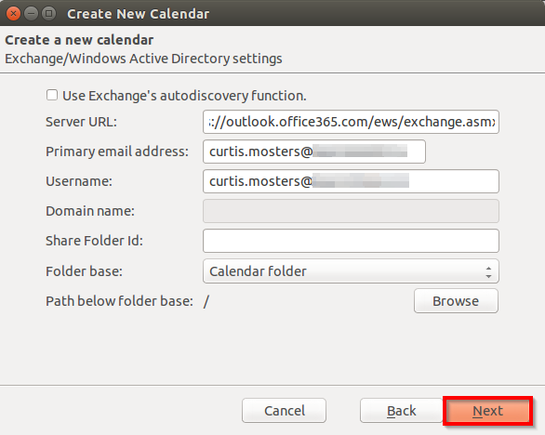This screenshot has height=435, width=545.
Task: Click the Share Folder Id field
Action: tap(351, 241)
